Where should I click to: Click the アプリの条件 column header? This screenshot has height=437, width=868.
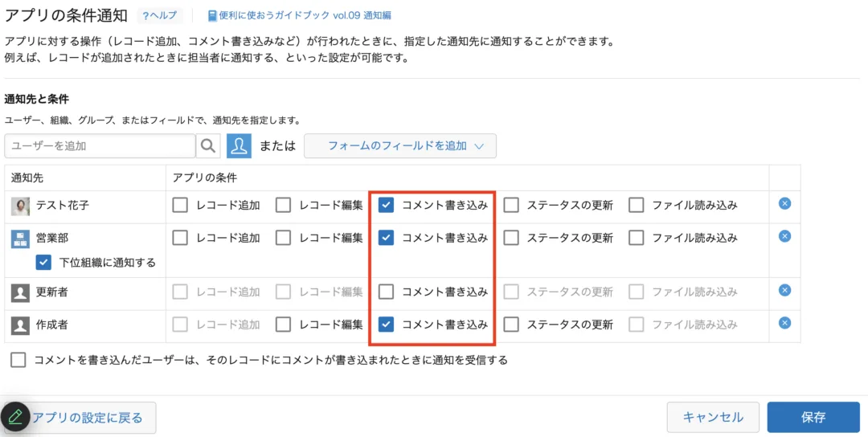[205, 178]
